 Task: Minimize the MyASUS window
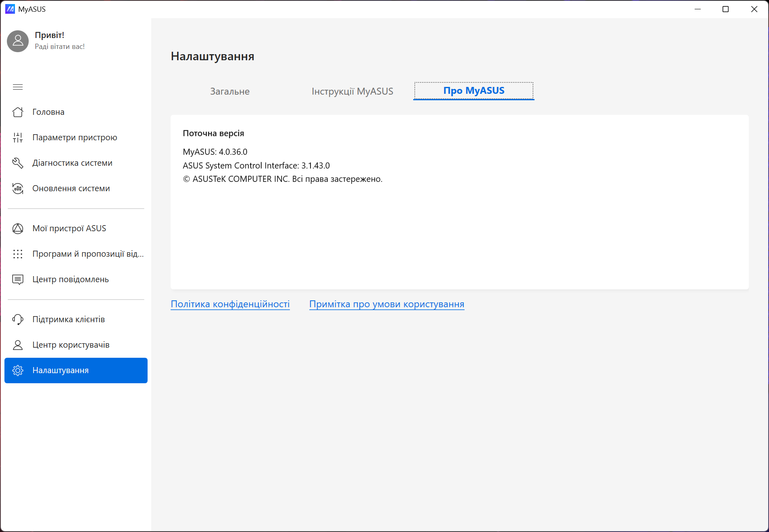(697, 9)
